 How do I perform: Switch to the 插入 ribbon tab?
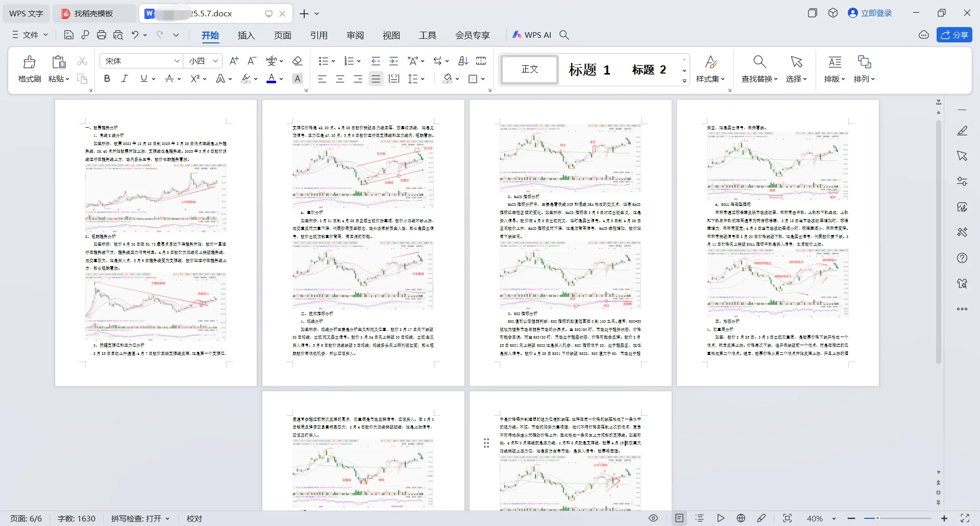tap(246, 35)
